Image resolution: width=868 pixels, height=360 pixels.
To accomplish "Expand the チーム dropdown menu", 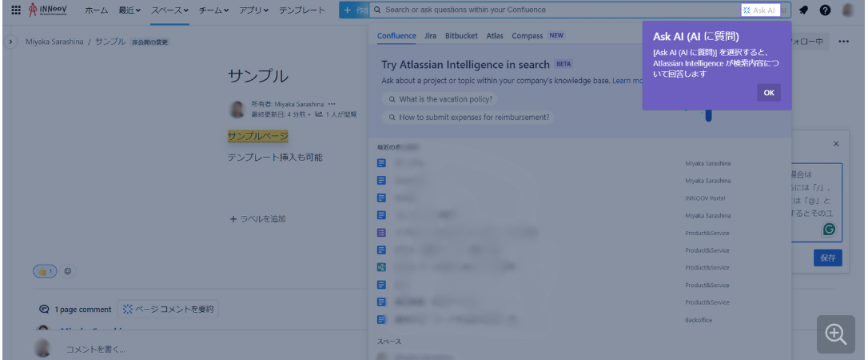I will [x=213, y=10].
